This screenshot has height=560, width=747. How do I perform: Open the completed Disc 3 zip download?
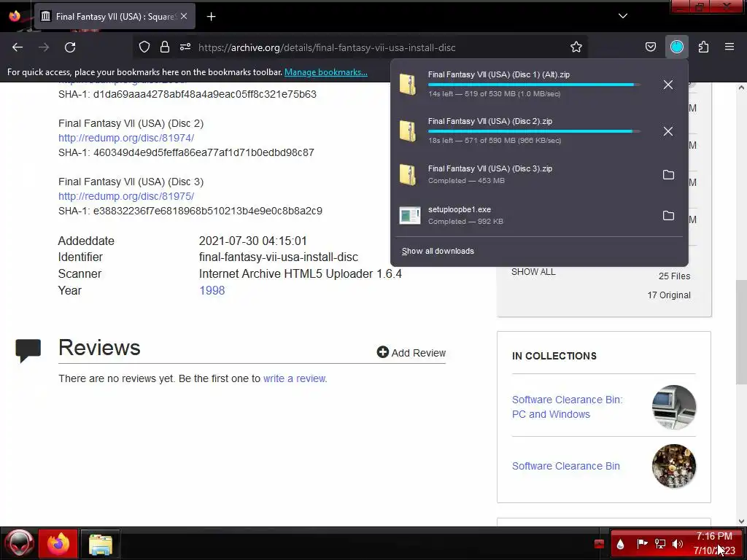tap(523, 175)
